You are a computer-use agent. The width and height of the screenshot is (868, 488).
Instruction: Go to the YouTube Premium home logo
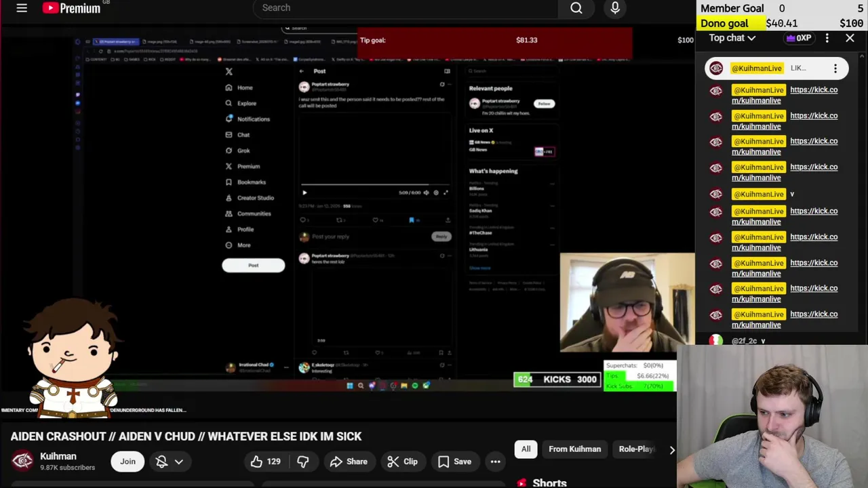(x=71, y=8)
